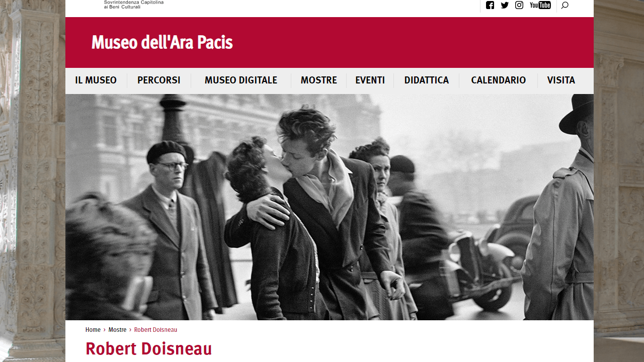The height and width of the screenshot is (362, 644).
Task: Open the Facebook page icon
Action: coord(490,5)
